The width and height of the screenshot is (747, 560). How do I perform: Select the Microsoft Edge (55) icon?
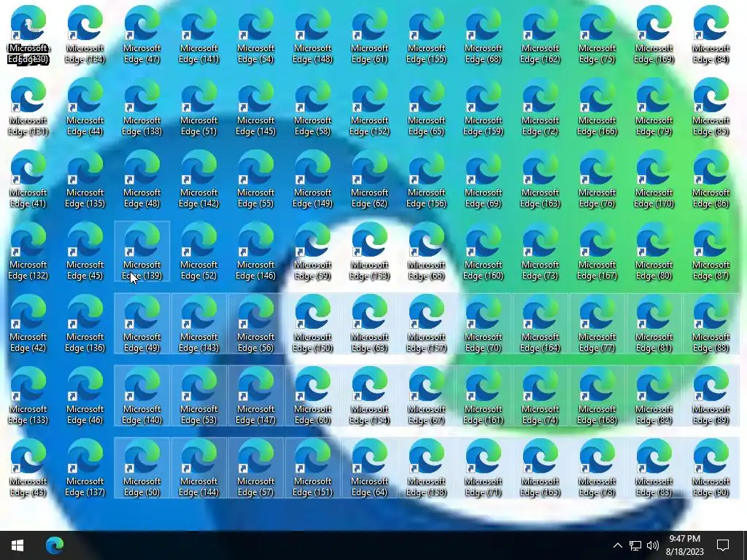coord(256,179)
